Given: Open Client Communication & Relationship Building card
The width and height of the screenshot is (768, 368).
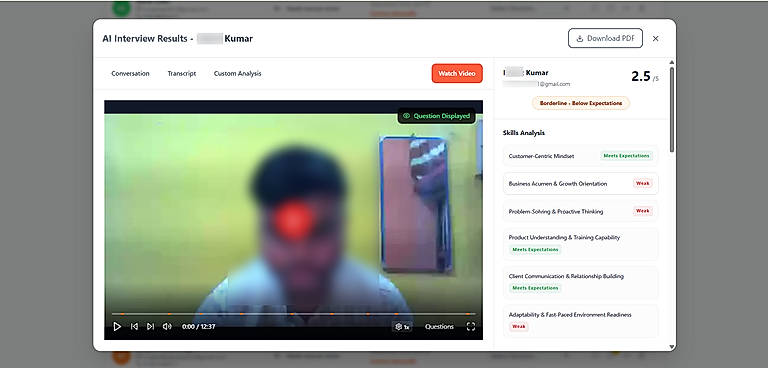Looking at the screenshot, I should click(x=580, y=282).
